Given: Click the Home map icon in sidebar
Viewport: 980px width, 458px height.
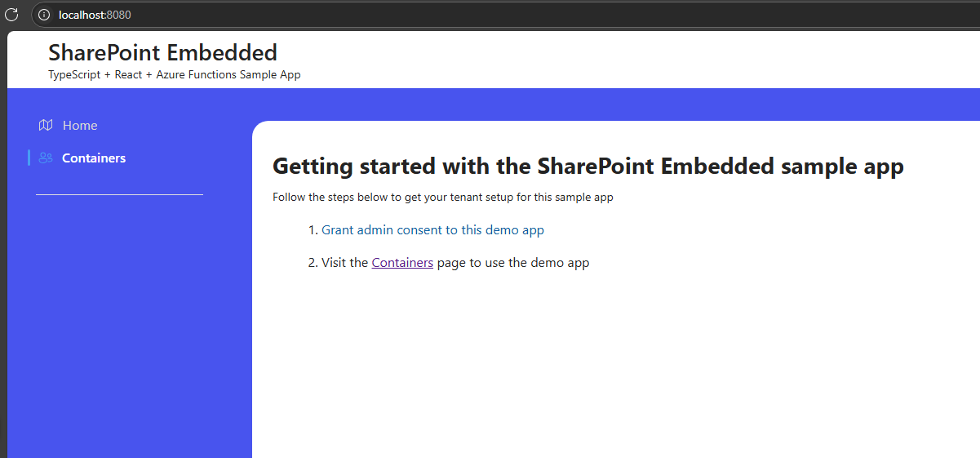Looking at the screenshot, I should click(x=46, y=125).
